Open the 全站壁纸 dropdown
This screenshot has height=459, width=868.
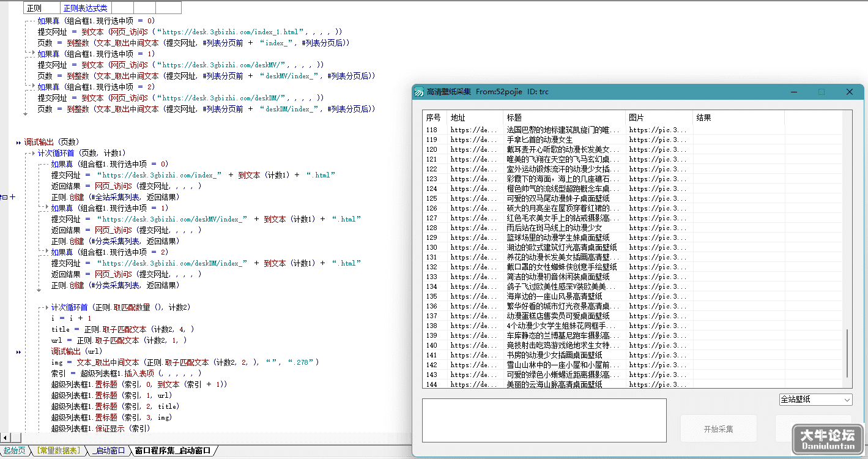tap(815, 399)
